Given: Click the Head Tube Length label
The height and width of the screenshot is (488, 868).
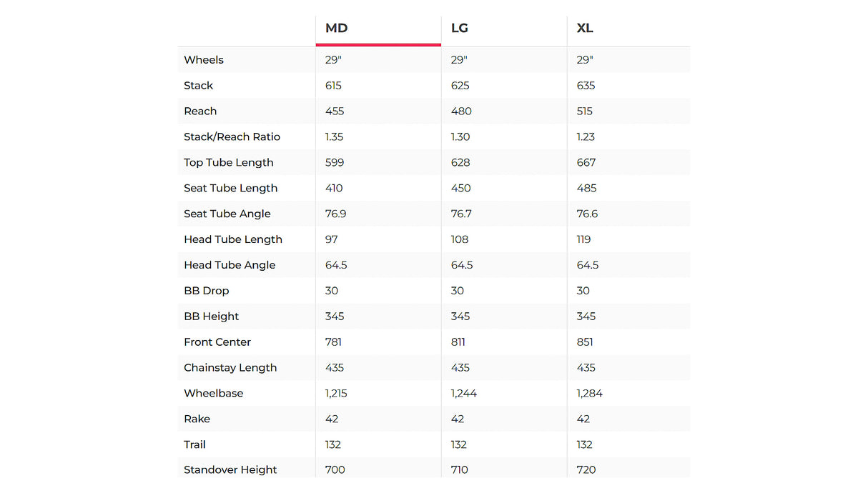Looking at the screenshot, I should pyautogui.click(x=232, y=240).
